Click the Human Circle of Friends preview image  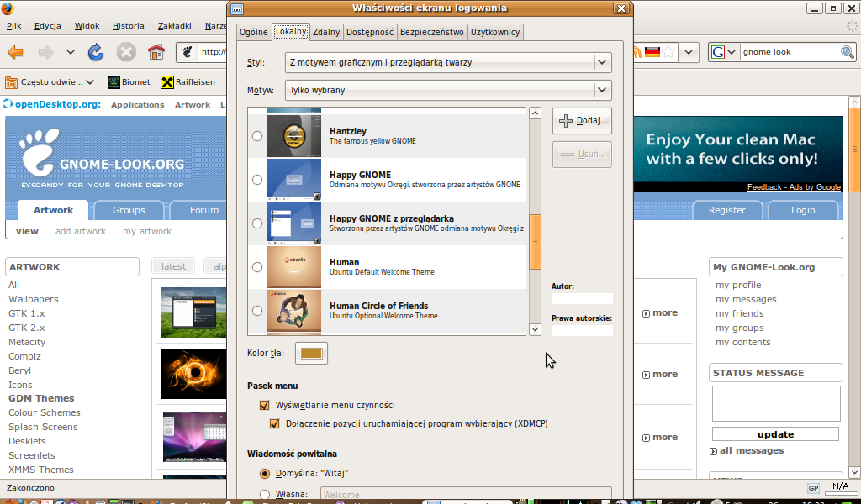point(294,311)
